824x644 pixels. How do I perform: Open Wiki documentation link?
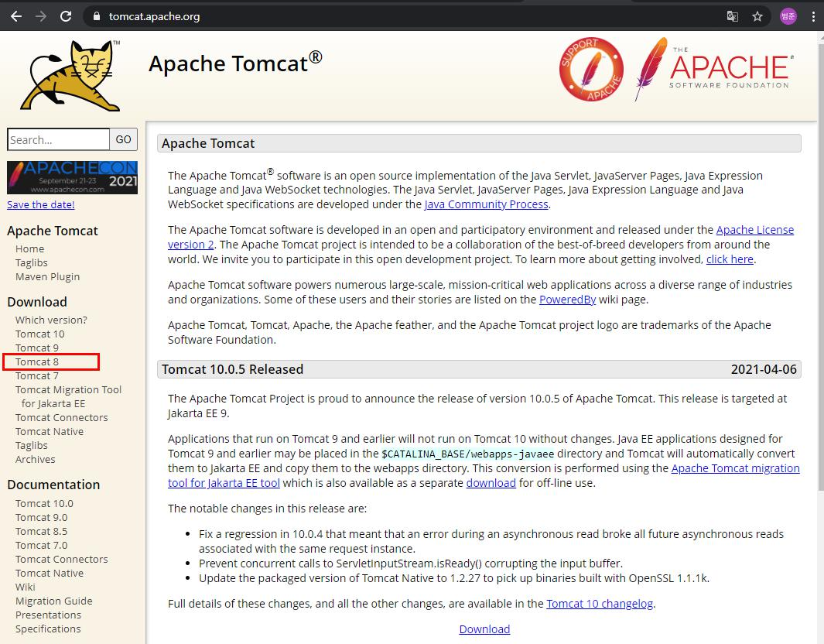tap(26, 587)
